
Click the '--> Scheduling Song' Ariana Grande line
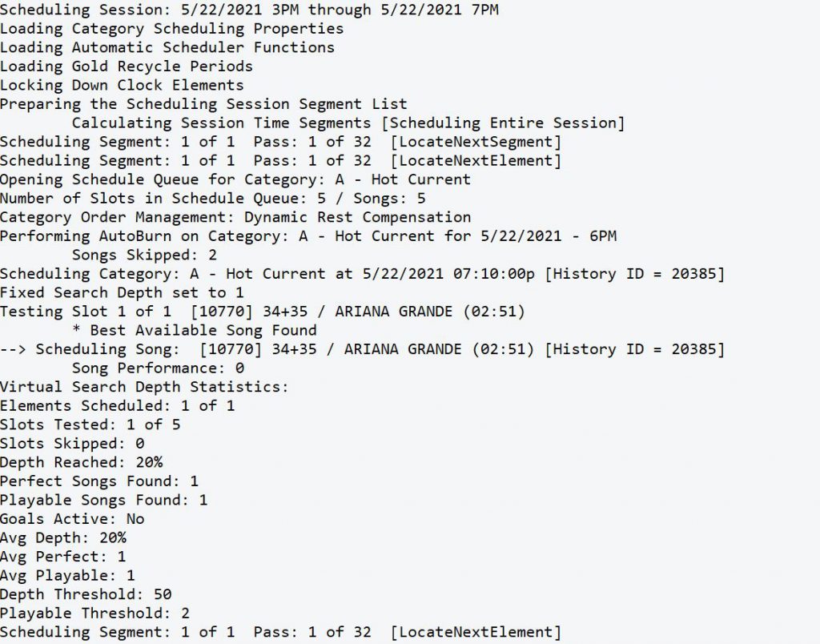pyautogui.click(x=362, y=349)
